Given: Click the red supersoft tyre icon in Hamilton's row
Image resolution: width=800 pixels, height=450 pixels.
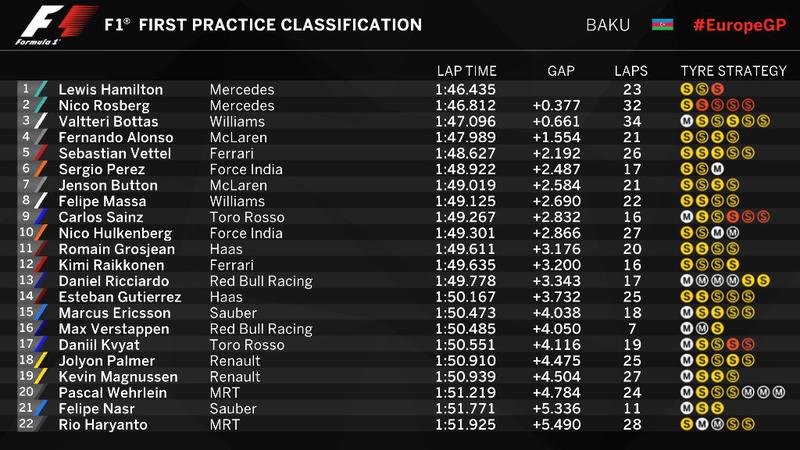Looking at the screenshot, I should tap(717, 89).
